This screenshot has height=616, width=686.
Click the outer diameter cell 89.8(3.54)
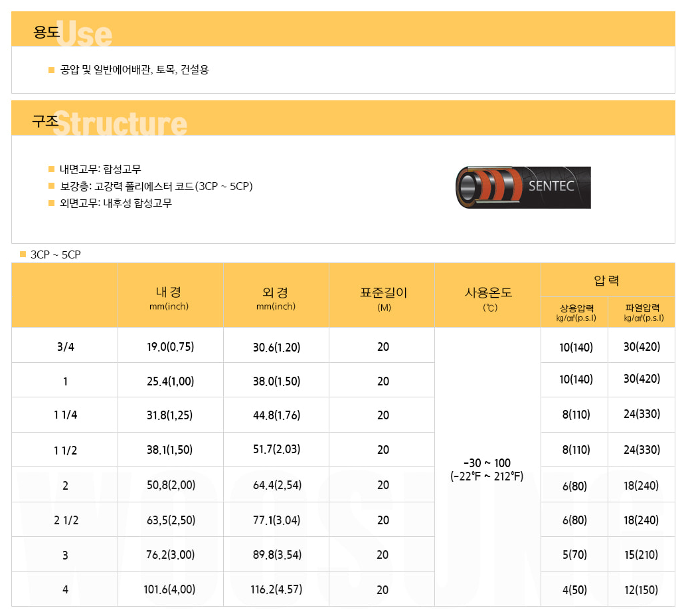(x=277, y=555)
